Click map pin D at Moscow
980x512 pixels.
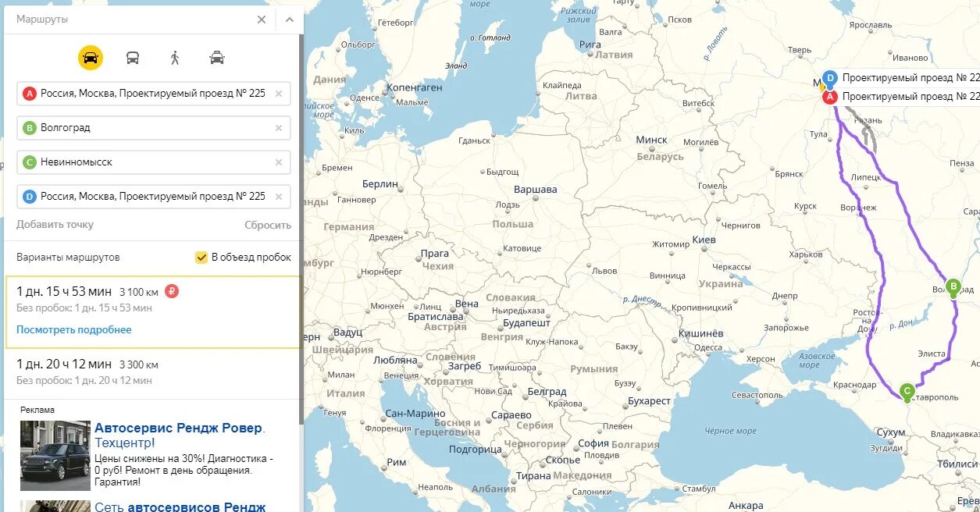[x=830, y=78]
